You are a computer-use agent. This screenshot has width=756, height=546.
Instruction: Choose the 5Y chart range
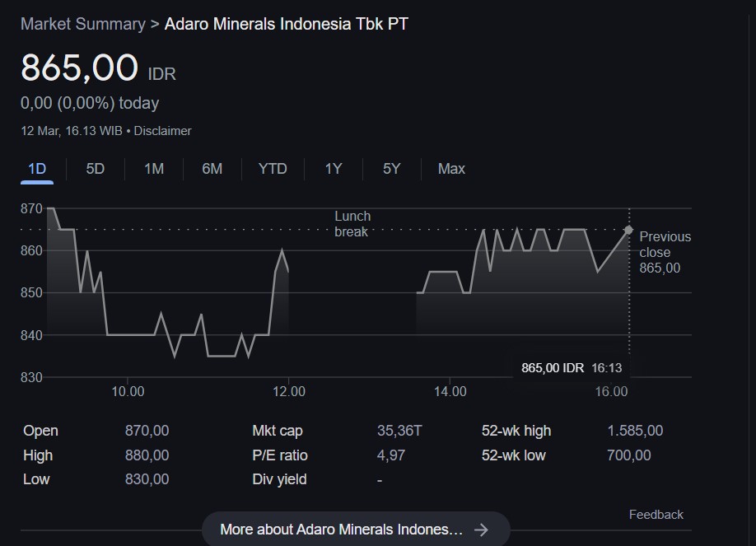[x=391, y=169]
